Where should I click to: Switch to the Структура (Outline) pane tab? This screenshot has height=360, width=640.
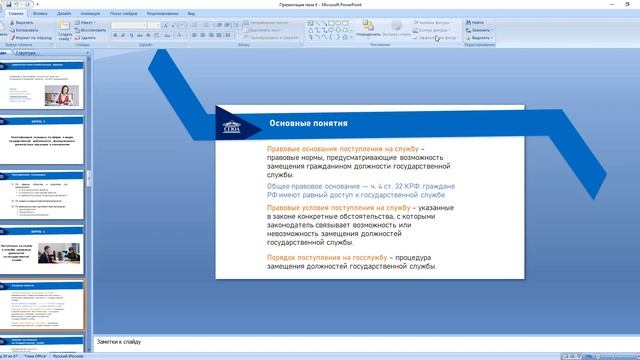[26, 53]
